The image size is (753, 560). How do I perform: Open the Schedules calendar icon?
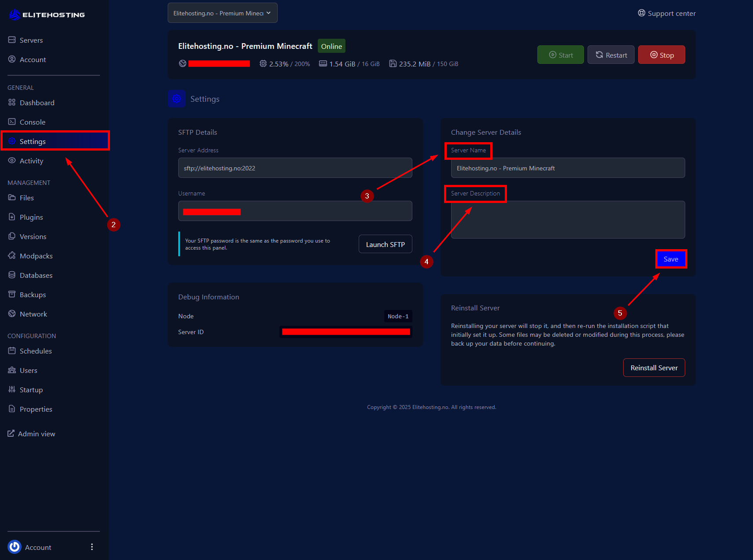point(12,351)
